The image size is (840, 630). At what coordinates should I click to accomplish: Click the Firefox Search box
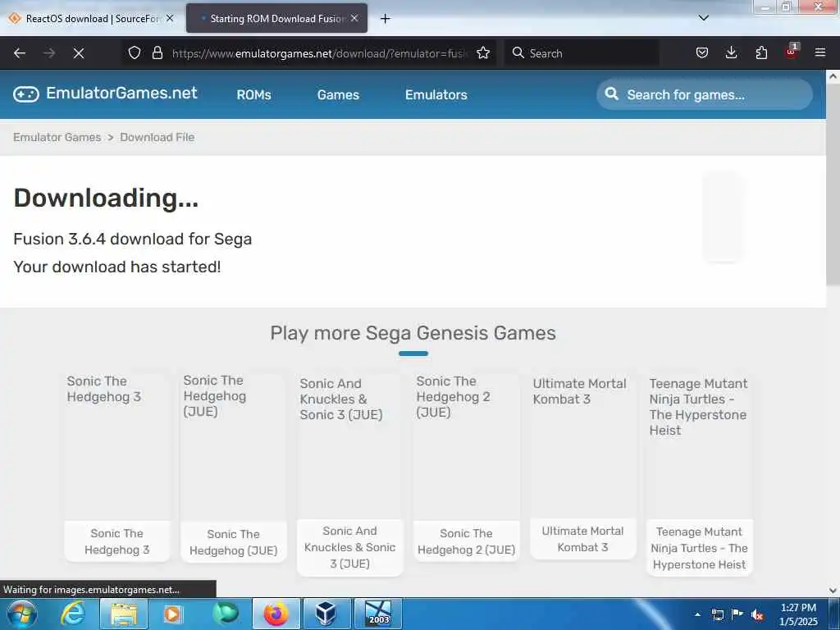point(582,53)
